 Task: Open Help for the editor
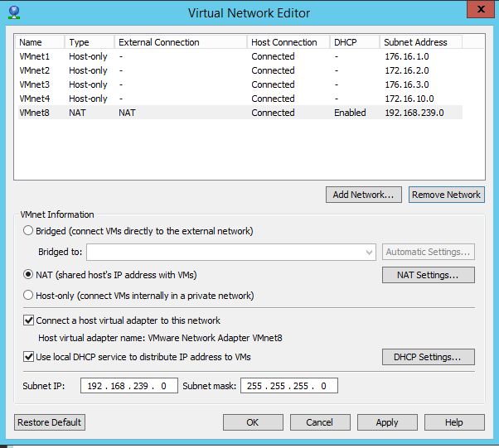(454, 422)
